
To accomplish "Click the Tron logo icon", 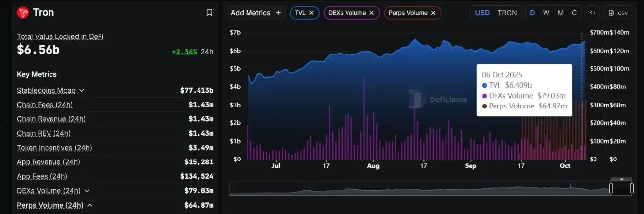I will coord(23,13).
